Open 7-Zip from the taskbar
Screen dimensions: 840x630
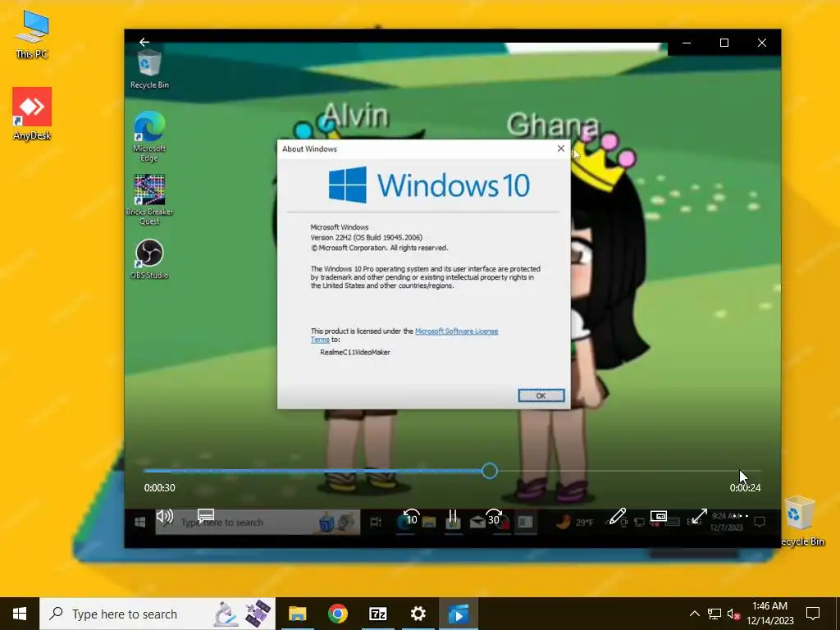click(377, 614)
